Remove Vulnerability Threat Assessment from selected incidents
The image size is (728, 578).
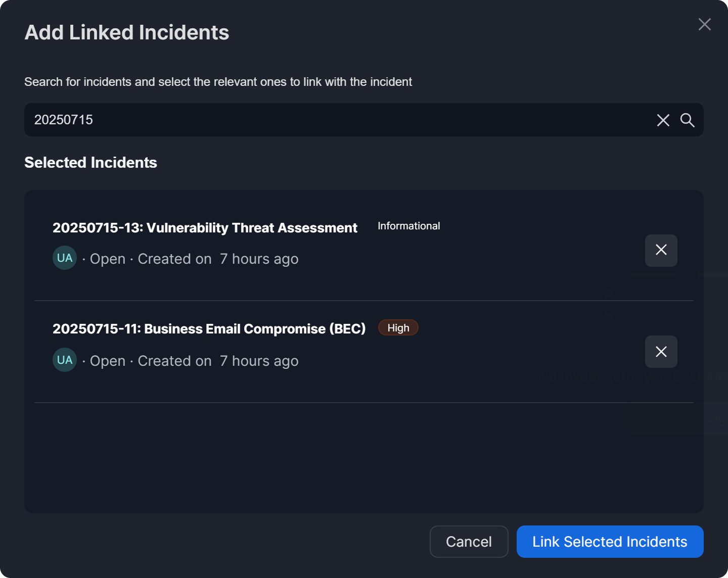point(661,250)
